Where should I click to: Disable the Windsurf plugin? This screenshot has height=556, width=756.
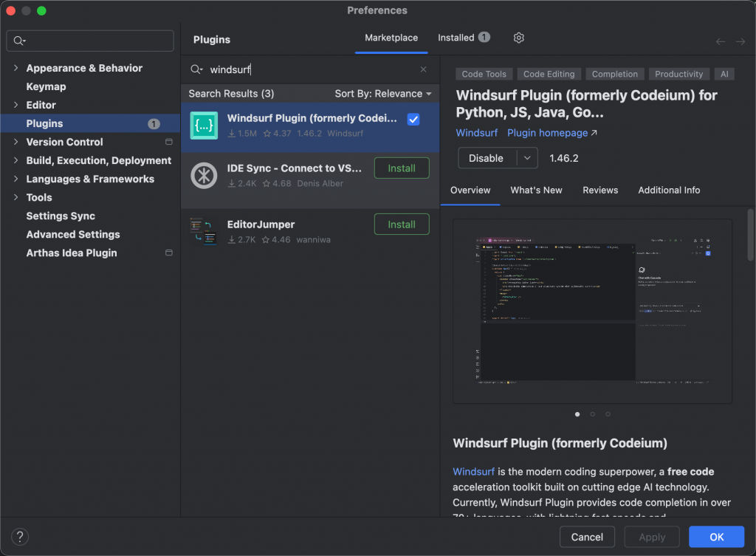tap(487, 158)
